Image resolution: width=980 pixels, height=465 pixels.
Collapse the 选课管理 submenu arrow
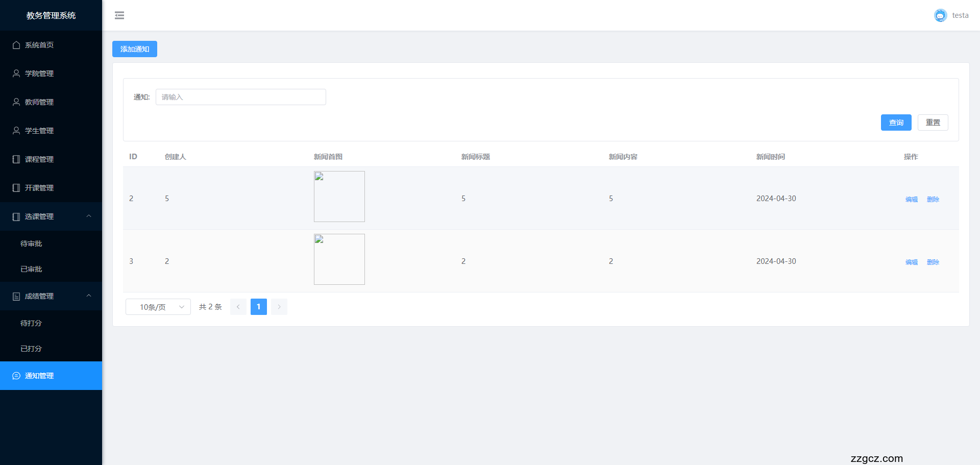[x=89, y=216]
